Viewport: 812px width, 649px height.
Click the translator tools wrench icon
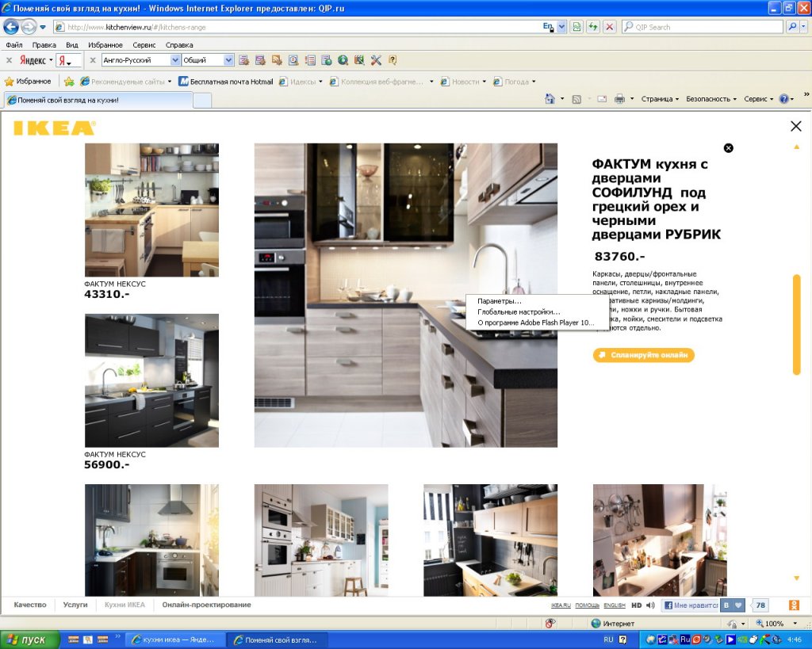tap(376, 60)
